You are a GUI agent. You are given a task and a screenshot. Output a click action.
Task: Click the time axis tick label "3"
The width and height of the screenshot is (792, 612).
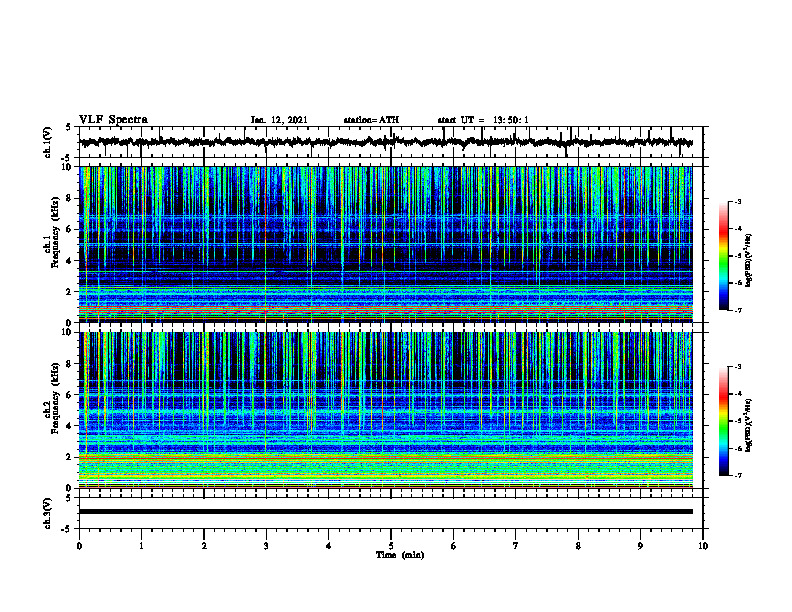266,546
